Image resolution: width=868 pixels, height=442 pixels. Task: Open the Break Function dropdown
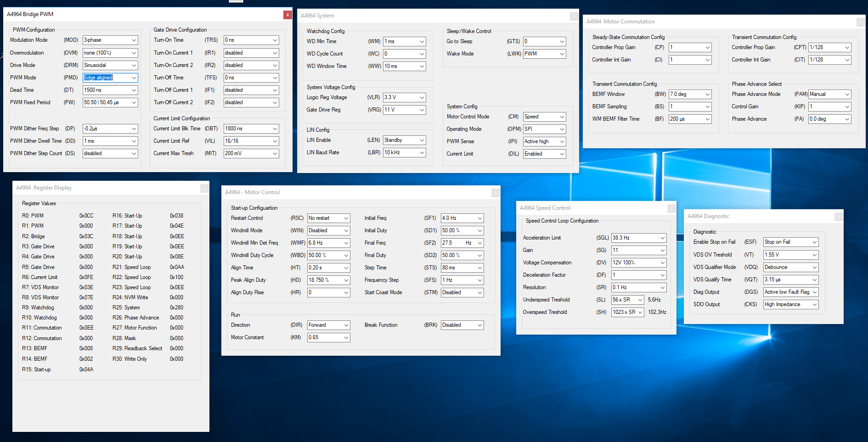click(x=462, y=325)
